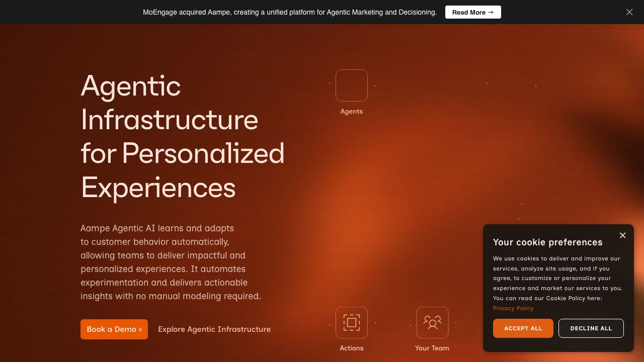Book a Demo
644x362 pixels.
pos(114,329)
